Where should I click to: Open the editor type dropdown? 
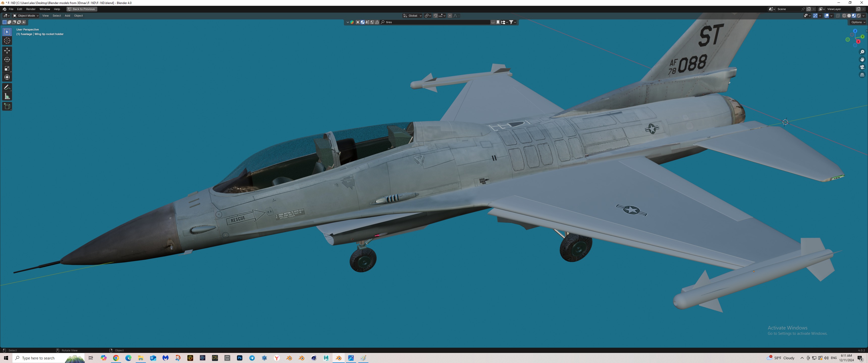(6, 16)
